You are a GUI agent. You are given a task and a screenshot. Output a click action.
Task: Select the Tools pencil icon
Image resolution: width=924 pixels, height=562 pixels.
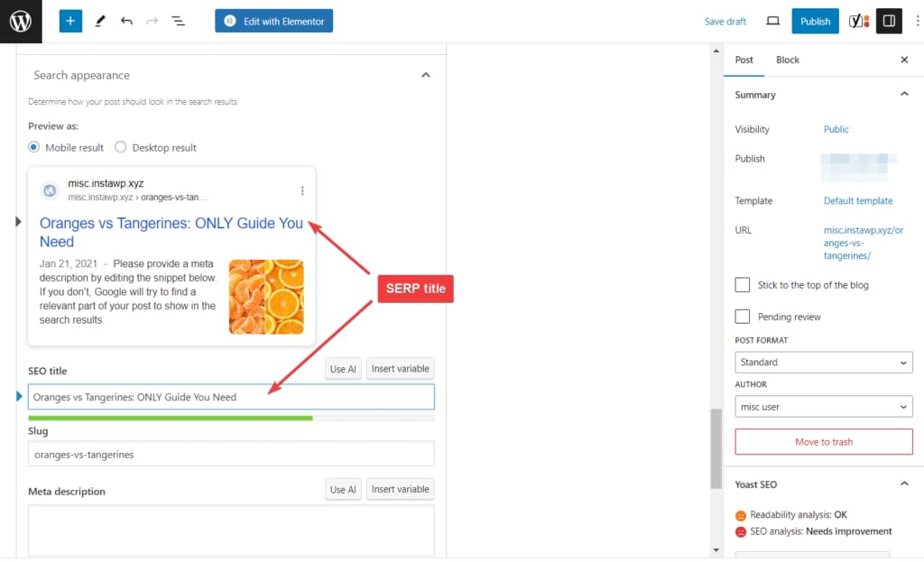pos(100,20)
